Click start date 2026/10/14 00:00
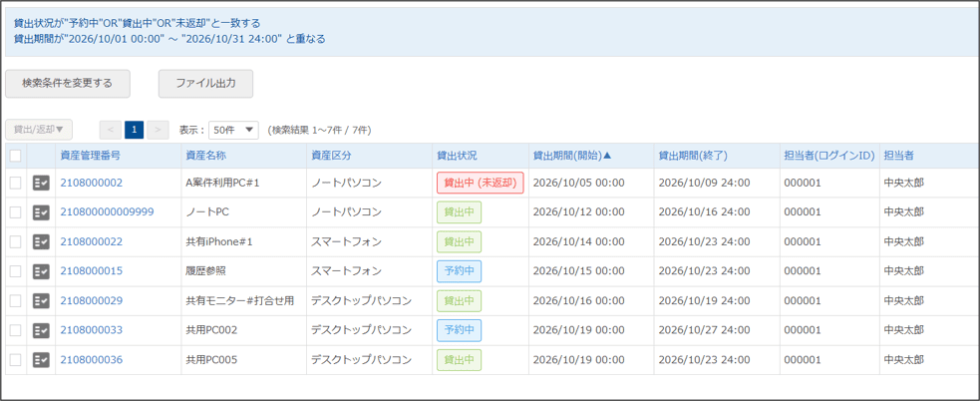 pos(579,241)
